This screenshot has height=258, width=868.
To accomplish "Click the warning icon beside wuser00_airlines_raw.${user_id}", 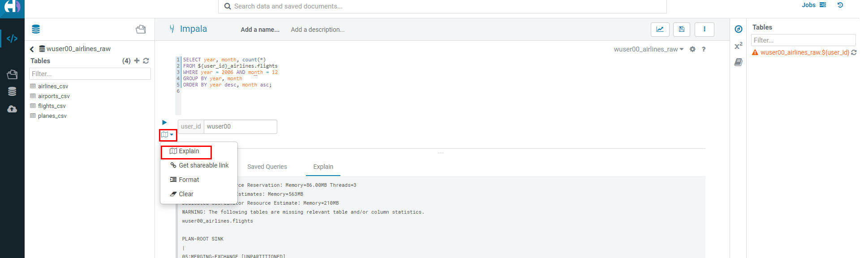I will click(755, 52).
